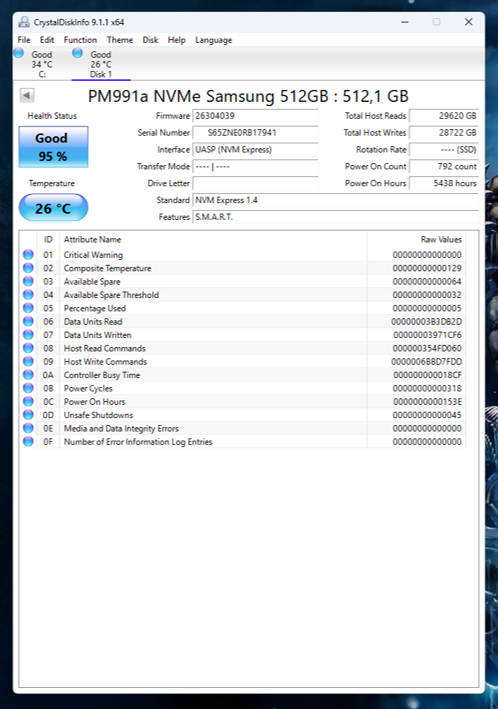Image resolution: width=498 pixels, height=709 pixels.
Task: Click the Good 95 % health status button
Action: (x=53, y=147)
